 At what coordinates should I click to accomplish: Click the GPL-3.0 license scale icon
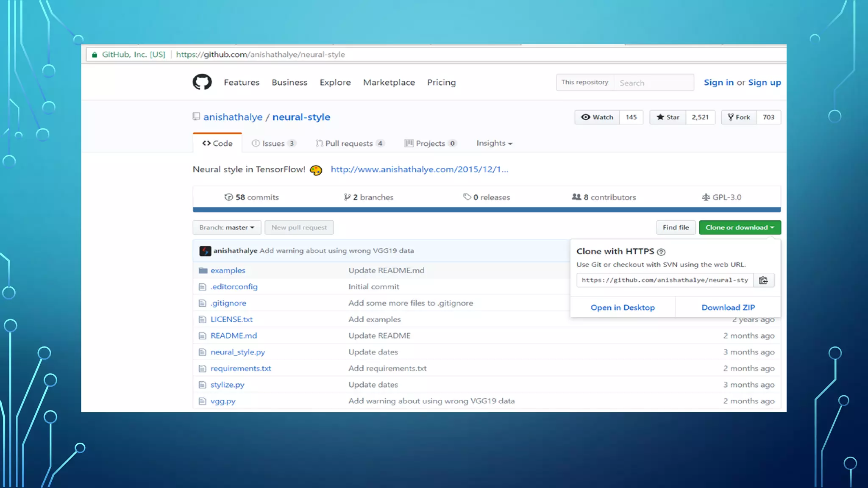706,197
